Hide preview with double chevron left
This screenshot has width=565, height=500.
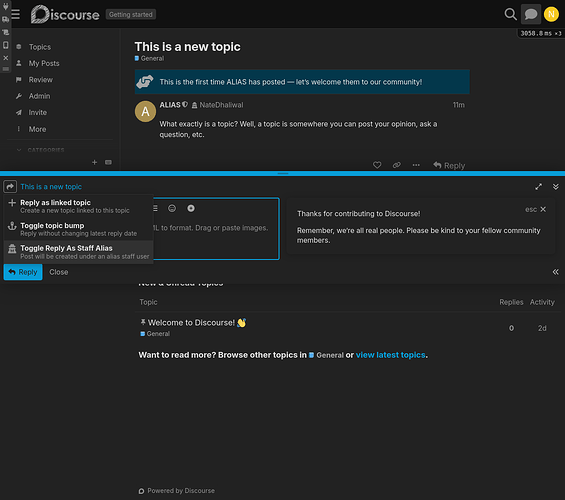tap(555, 272)
